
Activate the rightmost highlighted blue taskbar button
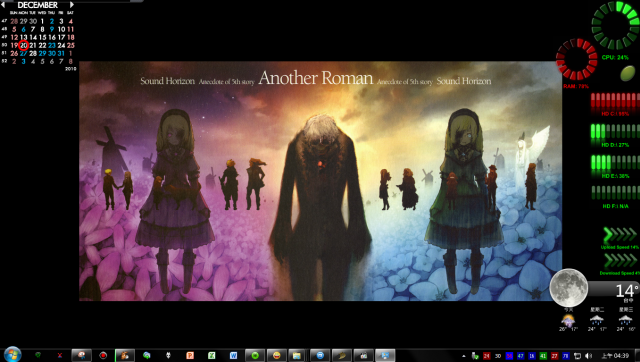pos(385,355)
